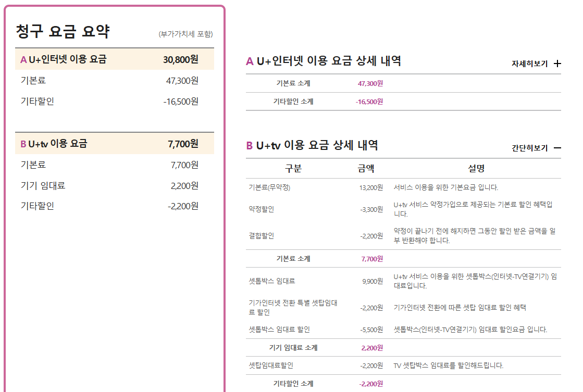Click the "셋탑임대료할인" row label
Image resolution: width=583 pixels, height=392 pixels.
tap(271, 365)
